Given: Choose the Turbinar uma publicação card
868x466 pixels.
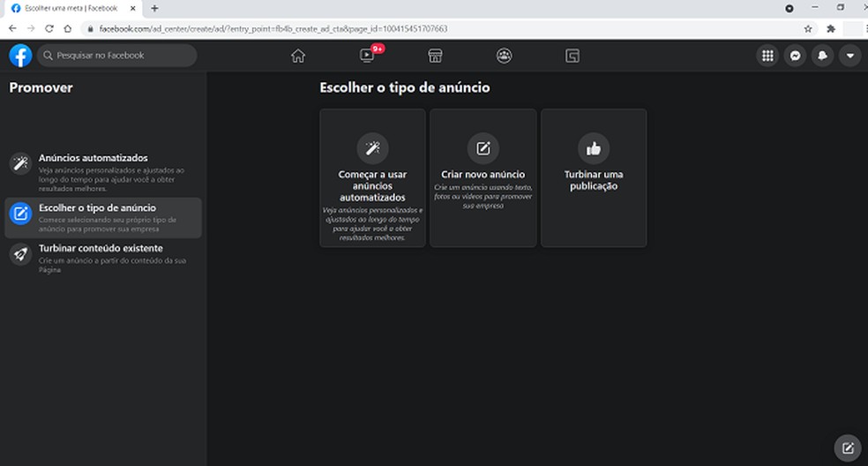Looking at the screenshot, I should pos(594,178).
